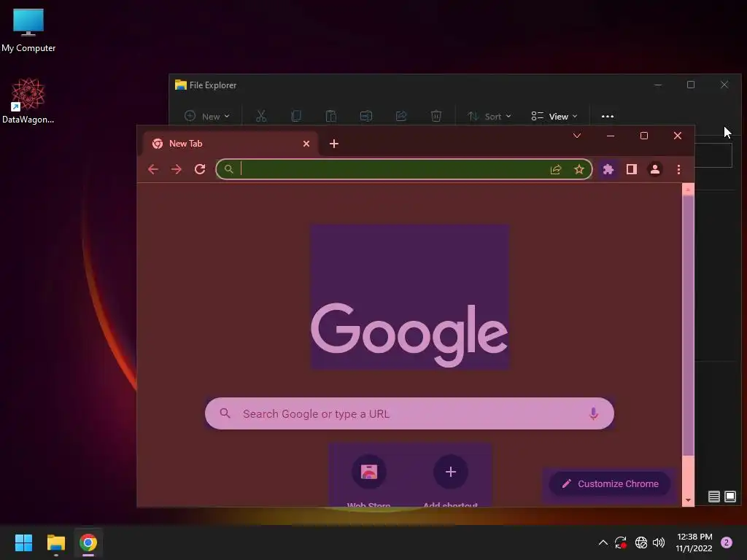This screenshot has width=747, height=560.
Task: Open File Explorer See more ellipsis menu
Action: coord(608,116)
